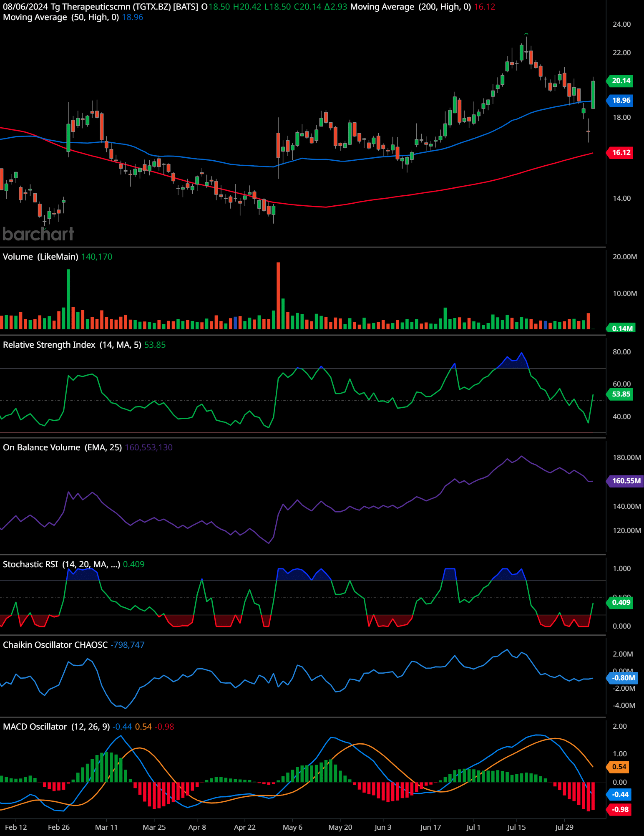Click the Jul 1 date on time axis
This screenshot has height=836, width=644.
click(473, 827)
